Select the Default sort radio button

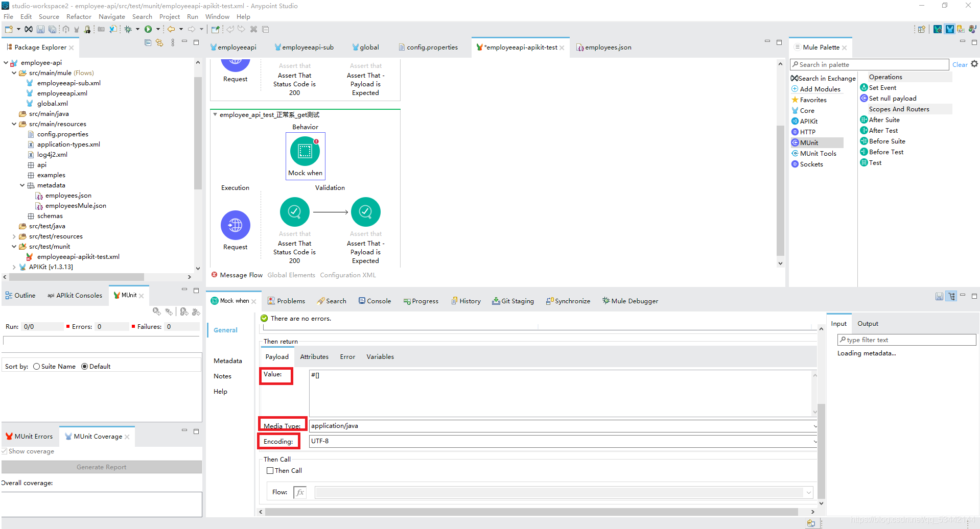(x=85, y=367)
